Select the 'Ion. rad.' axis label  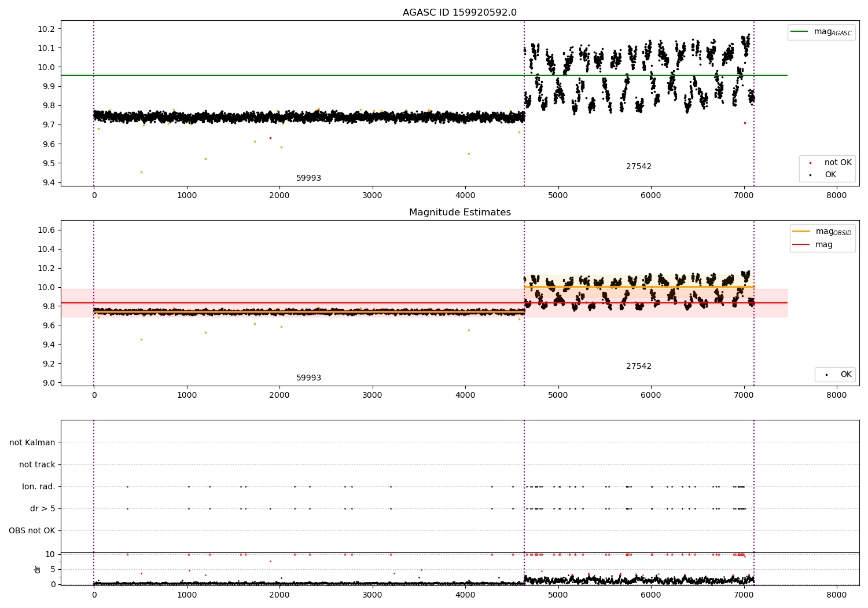tap(39, 487)
